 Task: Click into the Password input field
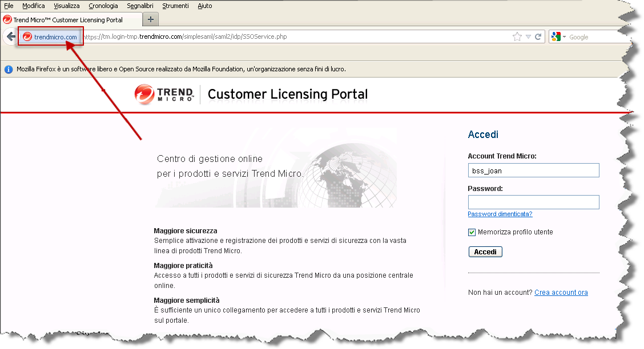(533, 202)
